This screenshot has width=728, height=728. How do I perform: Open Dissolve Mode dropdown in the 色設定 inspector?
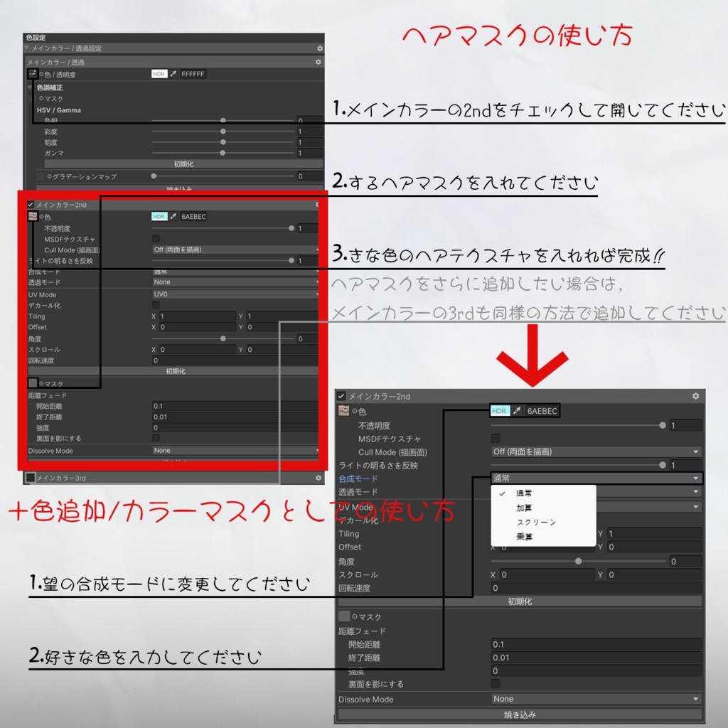coord(236,450)
